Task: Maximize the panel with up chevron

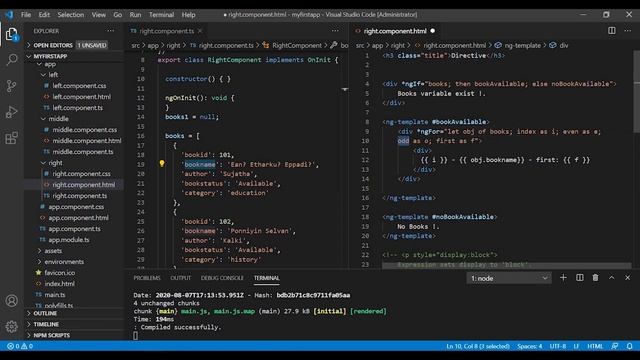Action: coord(611,278)
